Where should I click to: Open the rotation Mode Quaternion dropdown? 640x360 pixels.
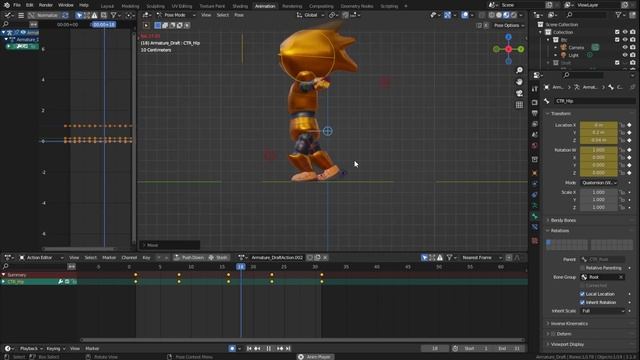pos(600,183)
